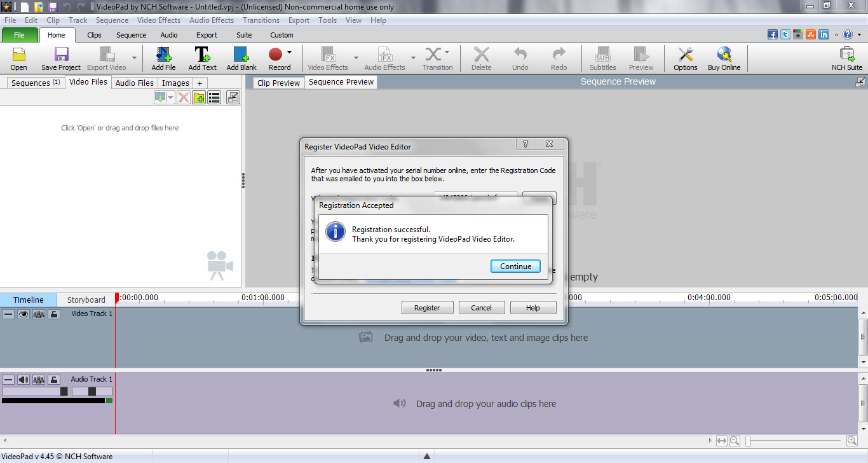Expand the Export Video dropdown arrow
This screenshot has width=868, height=463.
pos(134,58)
